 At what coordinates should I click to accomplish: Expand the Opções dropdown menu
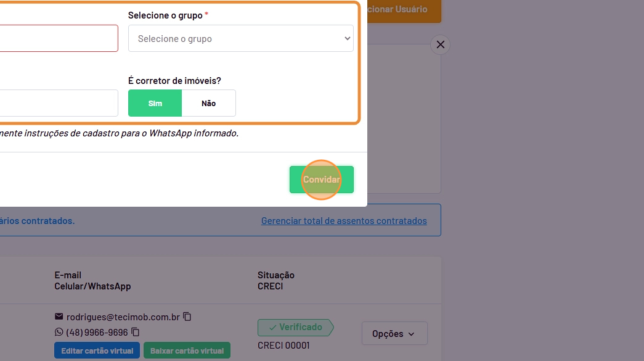(x=394, y=334)
